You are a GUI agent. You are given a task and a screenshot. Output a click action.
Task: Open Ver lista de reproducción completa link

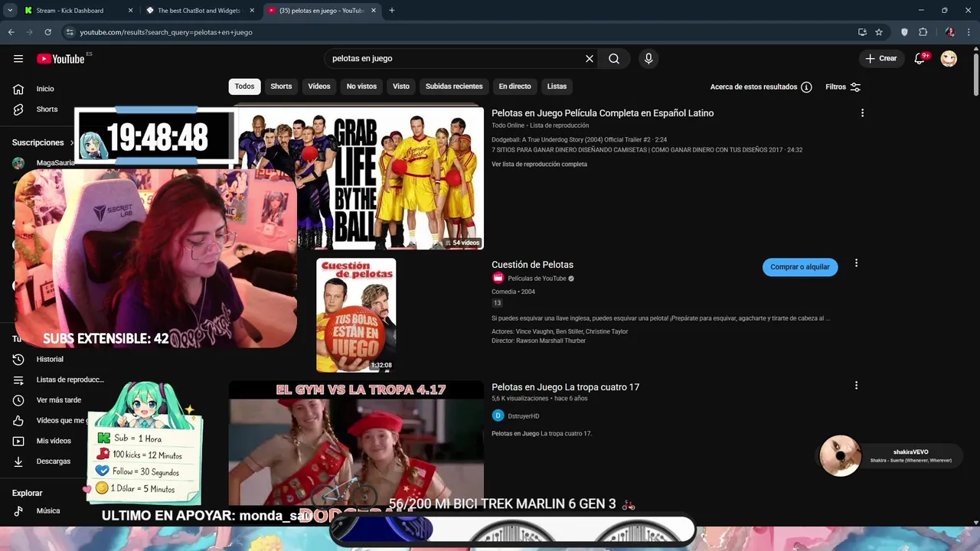(539, 164)
